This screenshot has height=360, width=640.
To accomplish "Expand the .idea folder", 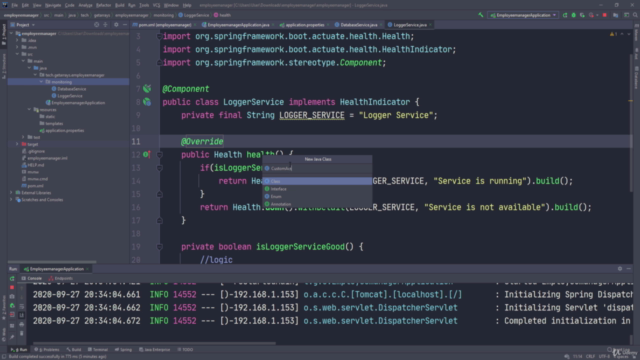I will [x=17, y=40].
